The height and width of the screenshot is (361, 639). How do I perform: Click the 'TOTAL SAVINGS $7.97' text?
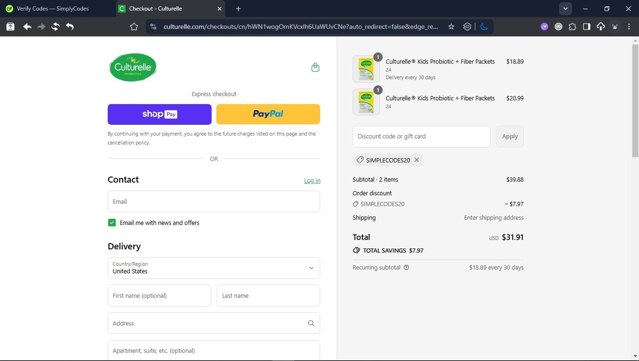click(393, 251)
